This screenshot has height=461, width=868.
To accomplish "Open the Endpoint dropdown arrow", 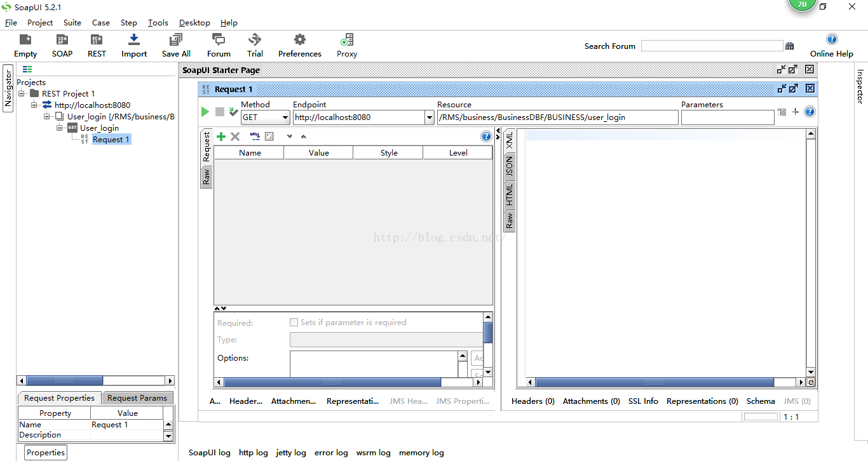I will (429, 117).
